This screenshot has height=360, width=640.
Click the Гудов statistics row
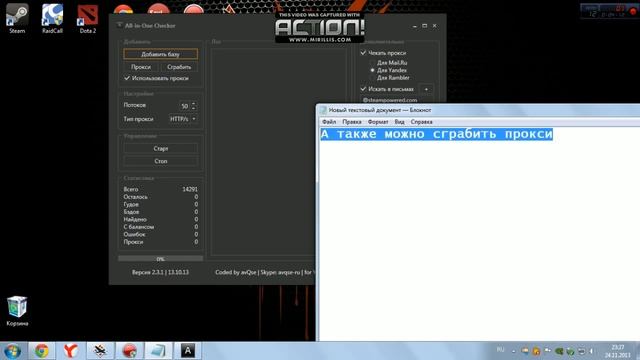tap(160, 204)
